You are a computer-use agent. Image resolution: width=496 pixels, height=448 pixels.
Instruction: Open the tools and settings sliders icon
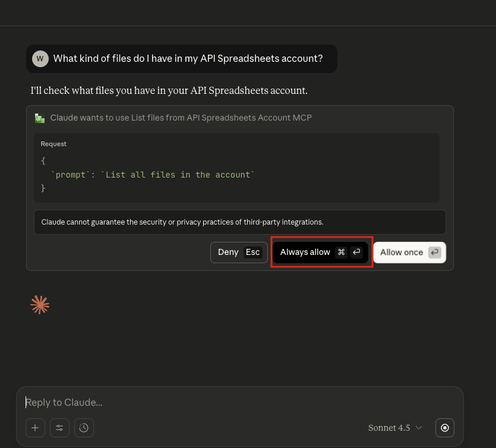pos(59,428)
